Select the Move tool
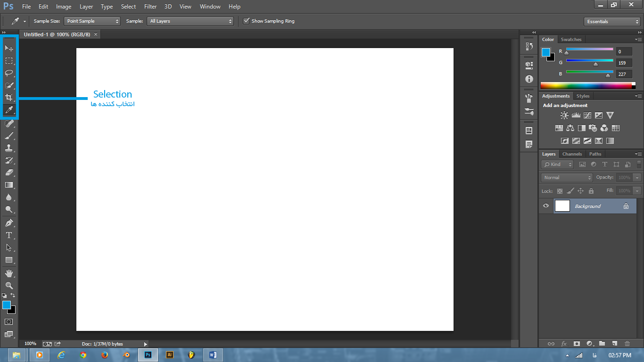 tap(9, 48)
